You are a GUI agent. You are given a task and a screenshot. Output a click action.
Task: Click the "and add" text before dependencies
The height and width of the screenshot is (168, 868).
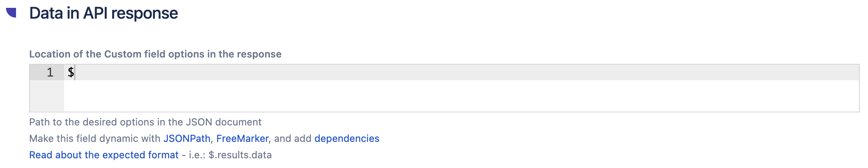click(293, 139)
